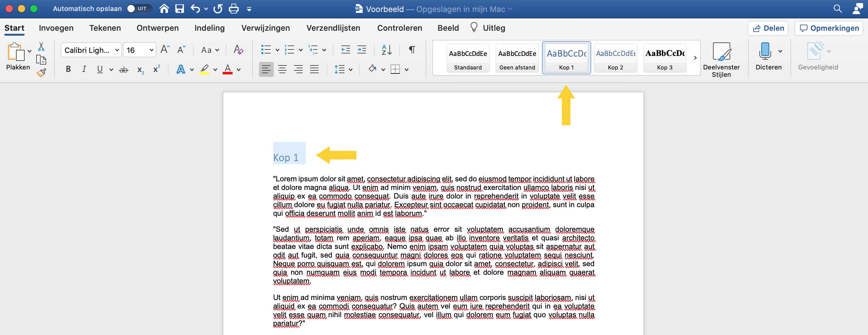The image size is (868, 335).
Task: Open the line spacing dropdown
Action: [351, 69]
